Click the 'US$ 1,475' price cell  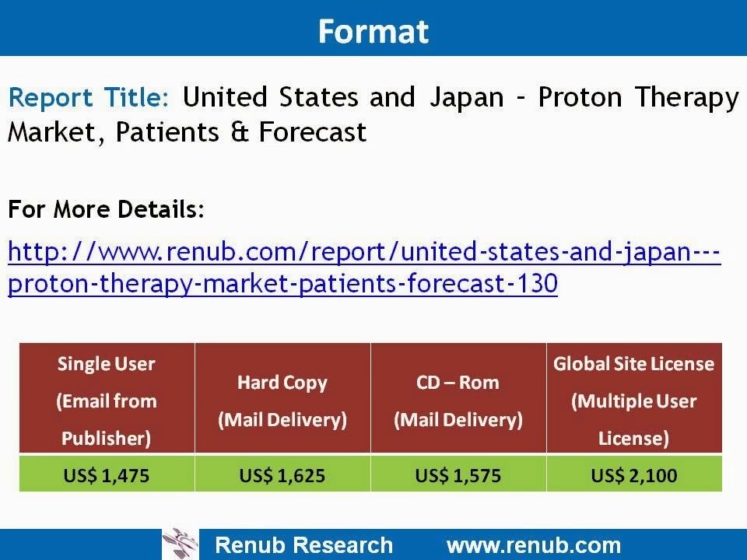(x=107, y=474)
